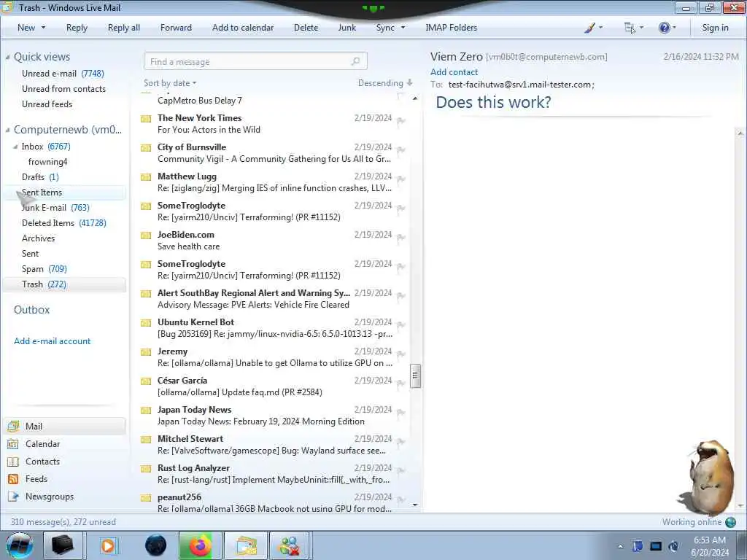Flag the Ubuntu Kernel Bot message
The image size is (747, 560).
point(400,325)
